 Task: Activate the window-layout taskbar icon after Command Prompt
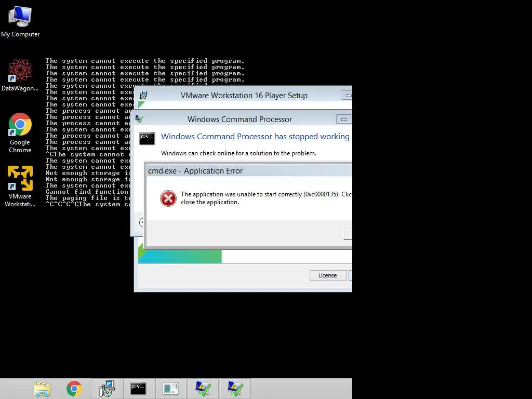(170, 389)
